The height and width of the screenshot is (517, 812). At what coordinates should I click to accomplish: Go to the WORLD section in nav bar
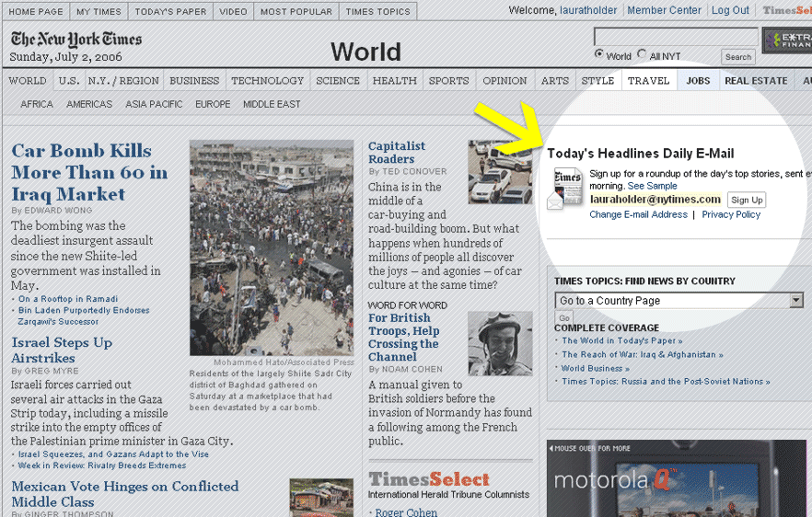[x=28, y=81]
